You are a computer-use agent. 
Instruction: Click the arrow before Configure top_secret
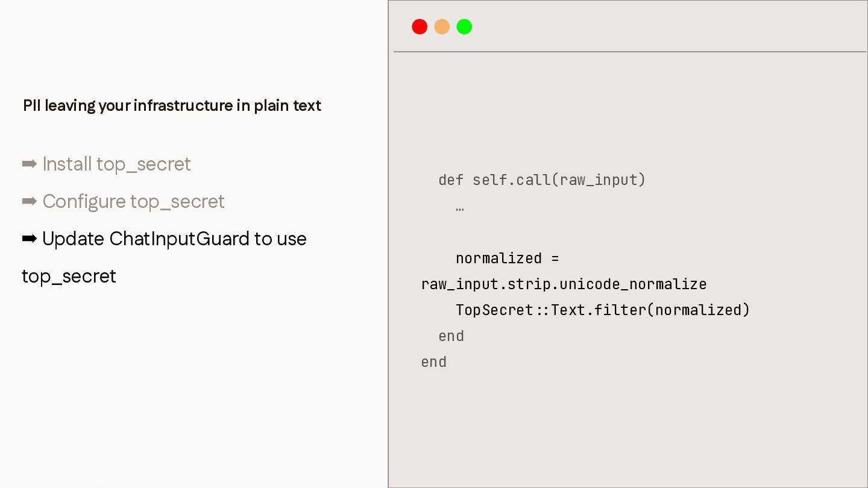(x=30, y=201)
